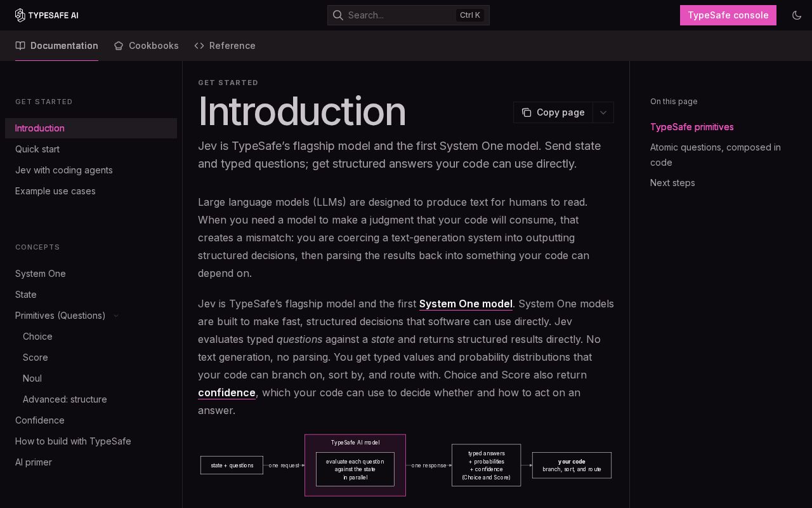Click the Introduction page heading
812x508 pixels.
pyautogui.click(x=302, y=111)
